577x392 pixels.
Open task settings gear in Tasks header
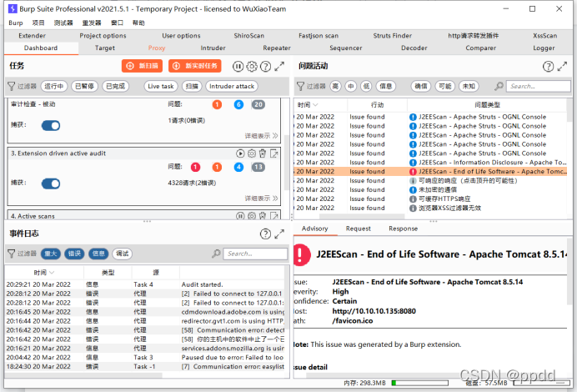[252, 66]
